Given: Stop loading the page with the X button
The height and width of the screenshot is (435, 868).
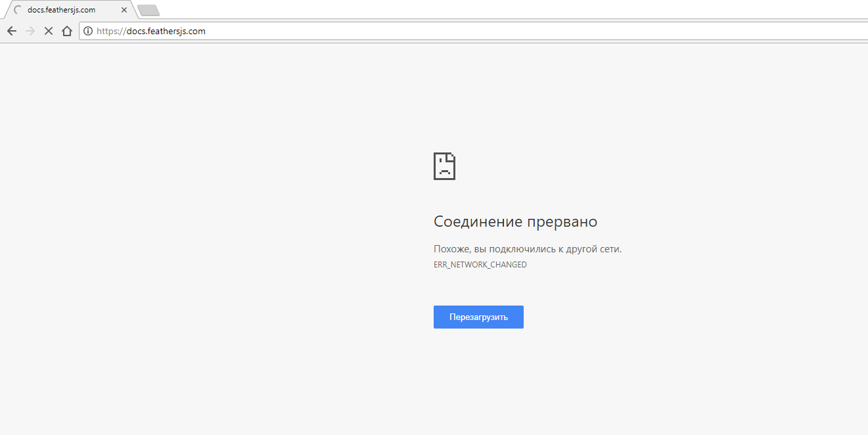Looking at the screenshot, I should [48, 31].
